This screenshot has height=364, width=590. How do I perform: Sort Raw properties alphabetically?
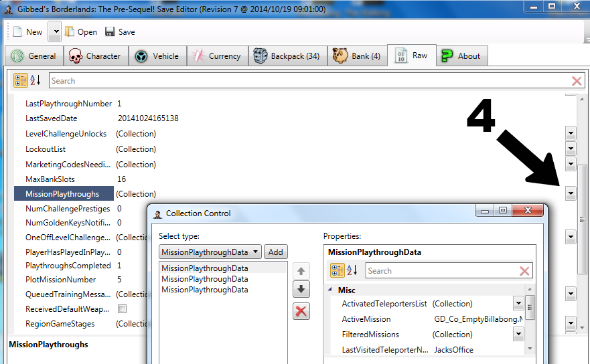pos(35,80)
